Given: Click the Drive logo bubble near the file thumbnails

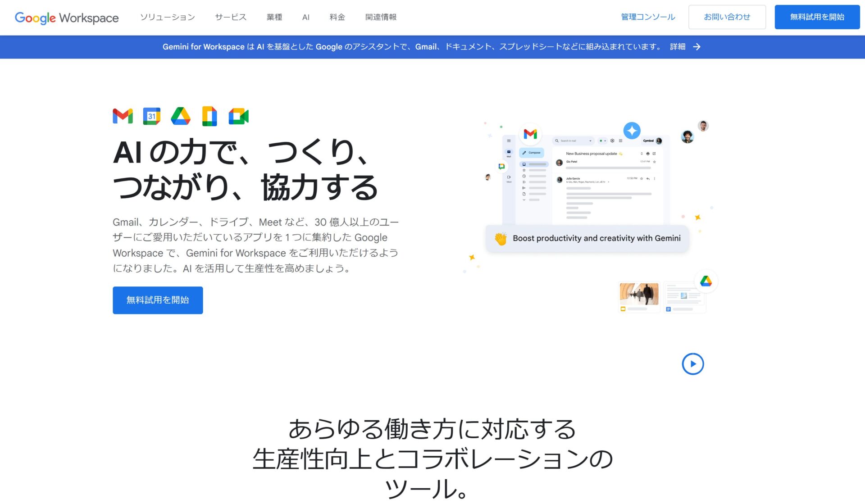Looking at the screenshot, I should [706, 282].
